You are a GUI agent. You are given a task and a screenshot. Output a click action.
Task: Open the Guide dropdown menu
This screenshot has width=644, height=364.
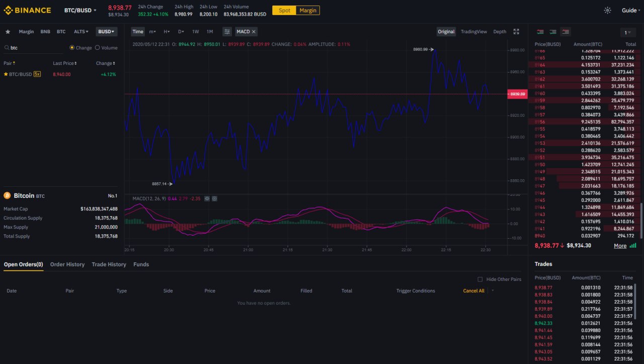click(631, 10)
